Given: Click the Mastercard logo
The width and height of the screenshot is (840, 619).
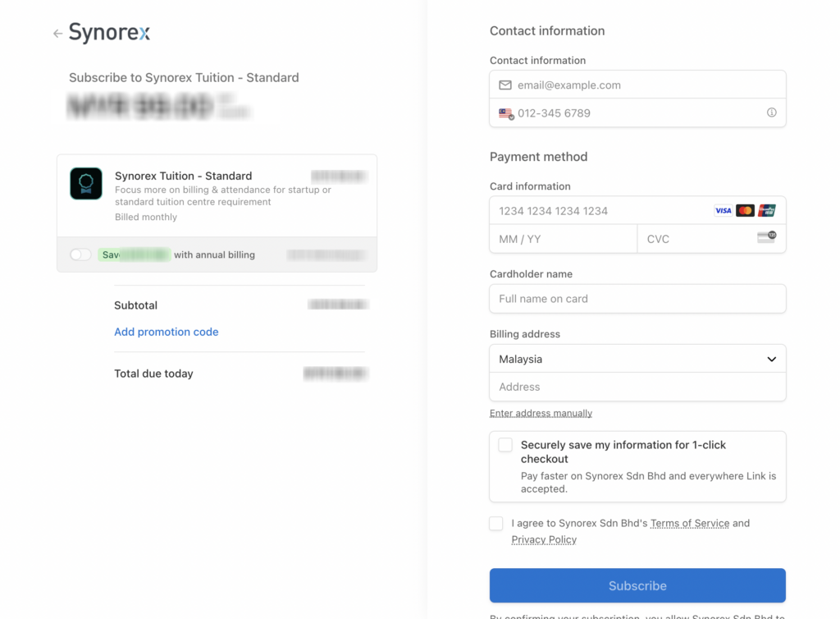Looking at the screenshot, I should pos(745,211).
